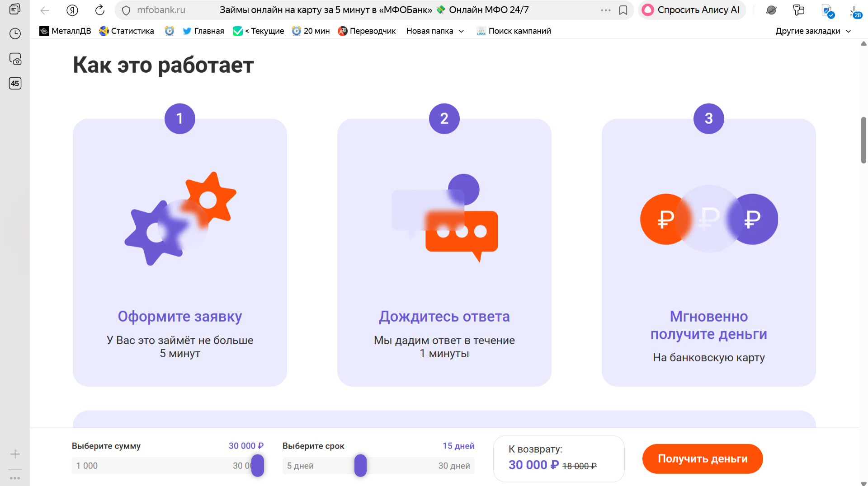
Task: Click the loan amount slider handle
Action: 258,466
